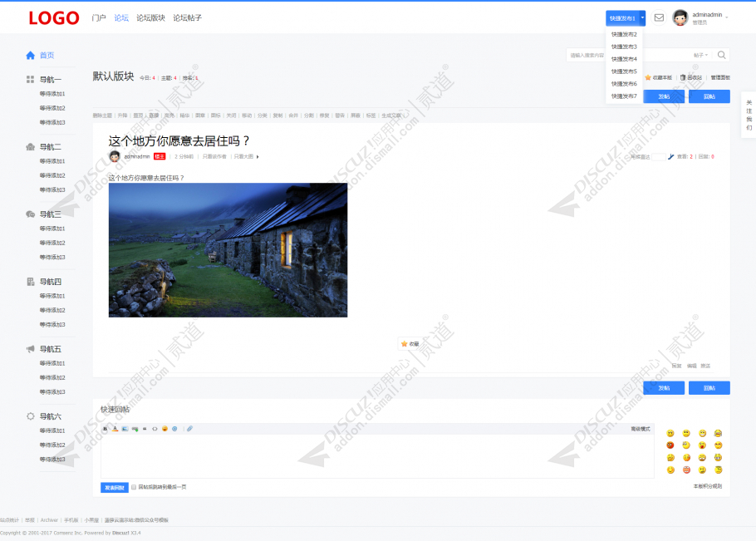Click the bottom 回帖 button below the post
The image size is (756, 541).
[709, 387]
